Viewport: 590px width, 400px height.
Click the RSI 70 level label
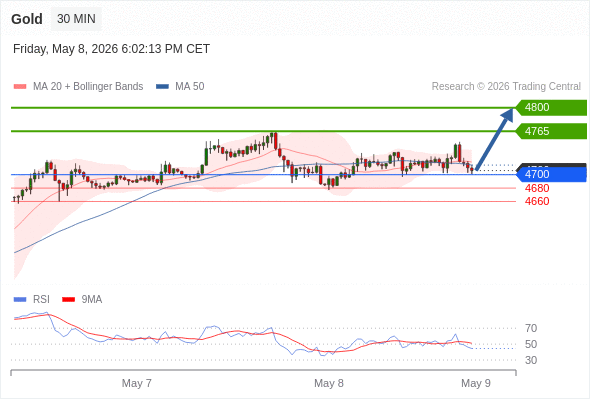pyautogui.click(x=531, y=329)
